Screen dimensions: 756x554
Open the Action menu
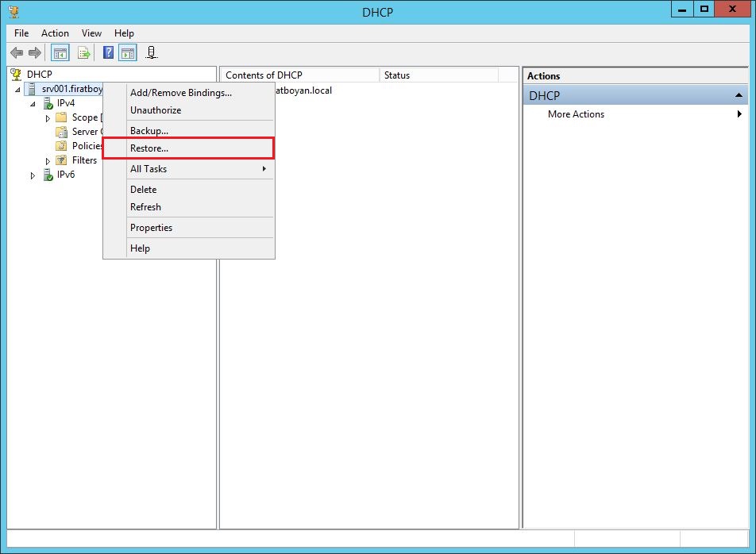[x=55, y=33]
